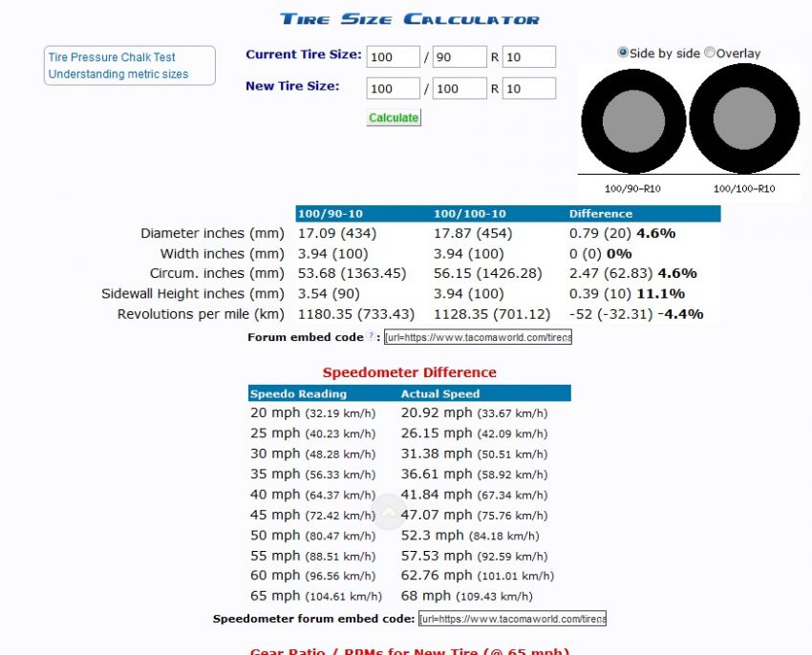
Task: Click the Forum embed code text box
Action: click(478, 337)
